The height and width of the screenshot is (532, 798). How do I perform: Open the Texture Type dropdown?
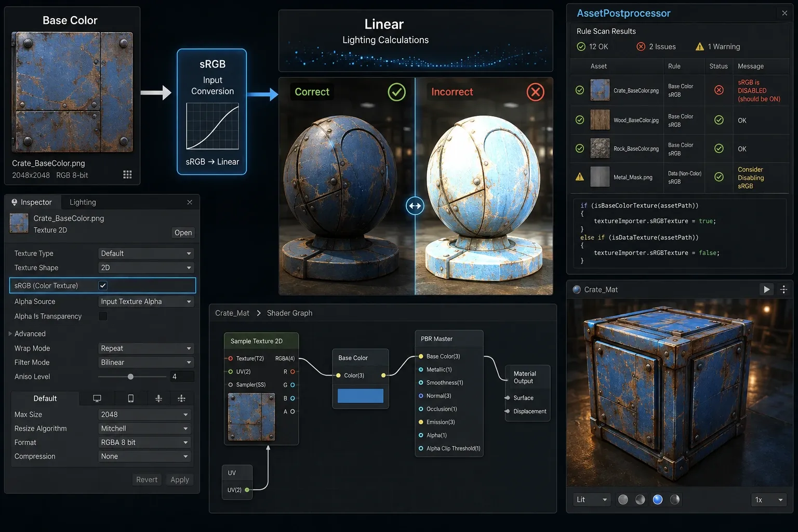tap(146, 253)
